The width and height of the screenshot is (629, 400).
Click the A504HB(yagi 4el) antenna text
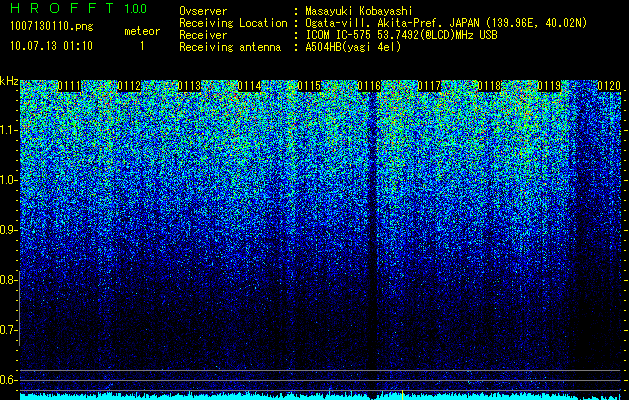click(x=353, y=47)
